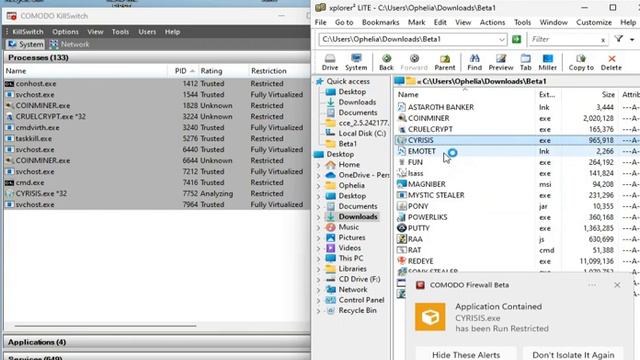This screenshot has width=640, height=360.
Task: Collapse the Processes (133) section header
Action: [x=157, y=58]
